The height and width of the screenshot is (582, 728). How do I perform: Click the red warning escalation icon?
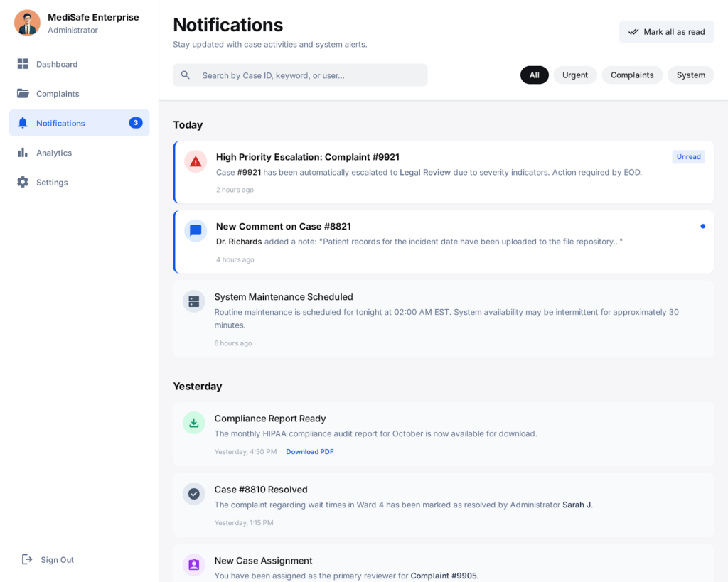[x=196, y=161]
